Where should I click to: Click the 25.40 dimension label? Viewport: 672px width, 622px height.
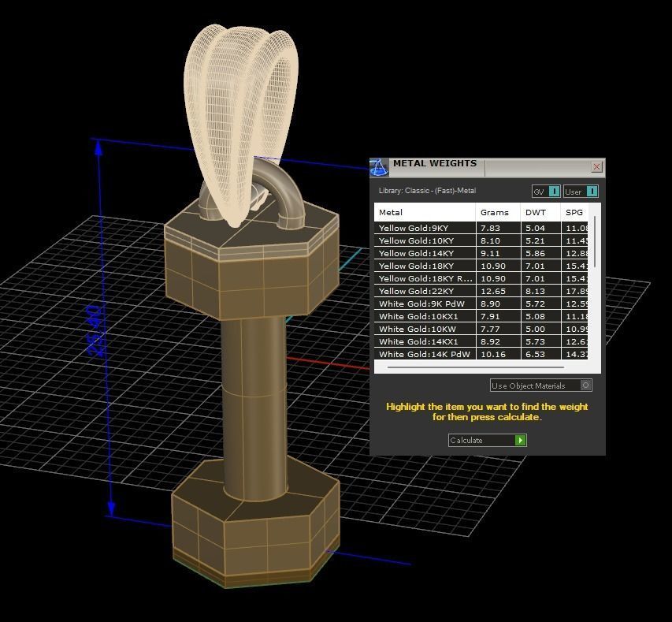click(95, 331)
